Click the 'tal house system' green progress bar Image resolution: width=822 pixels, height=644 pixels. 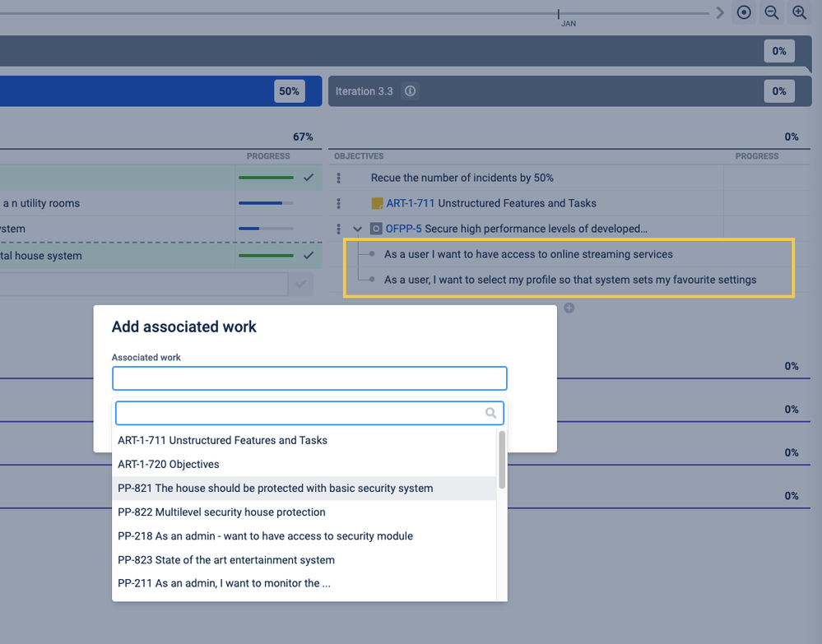coord(266,256)
